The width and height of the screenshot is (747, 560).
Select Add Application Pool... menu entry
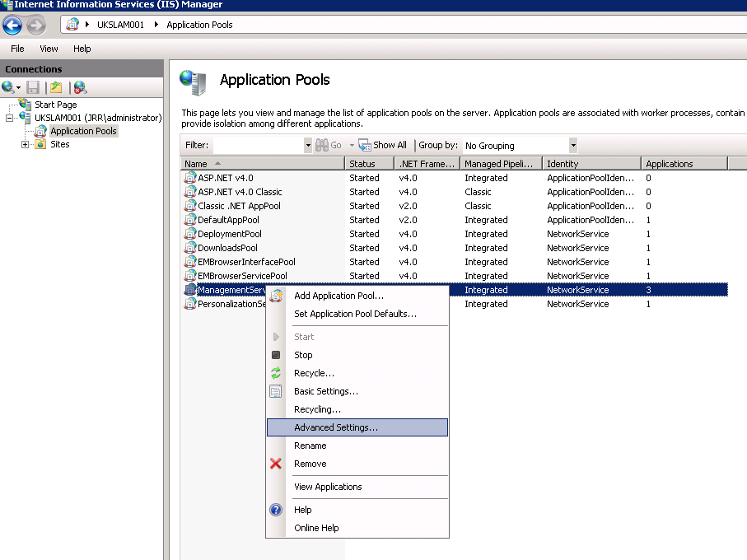click(x=357, y=296)
